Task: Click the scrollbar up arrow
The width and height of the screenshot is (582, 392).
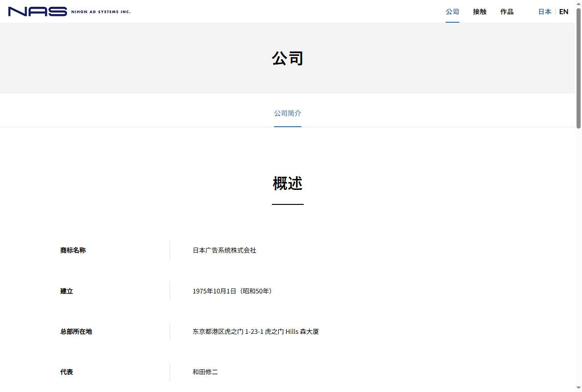Action: click(x=579, y=3)
